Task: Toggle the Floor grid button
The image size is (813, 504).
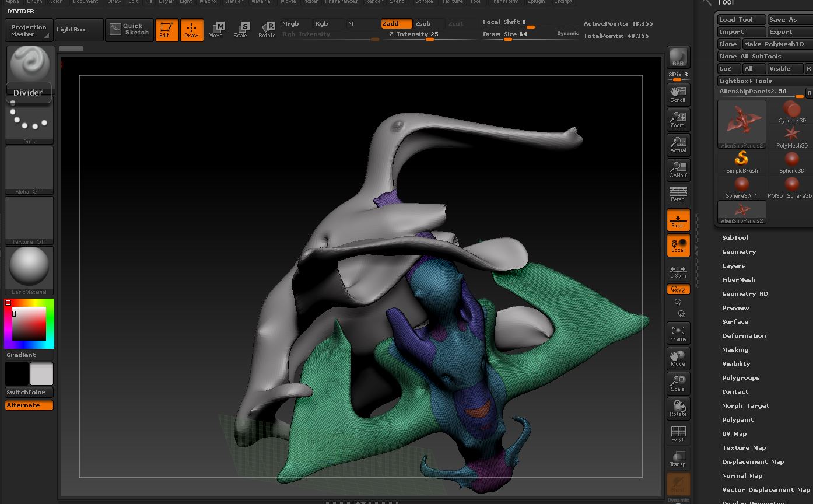Action: 678,220
